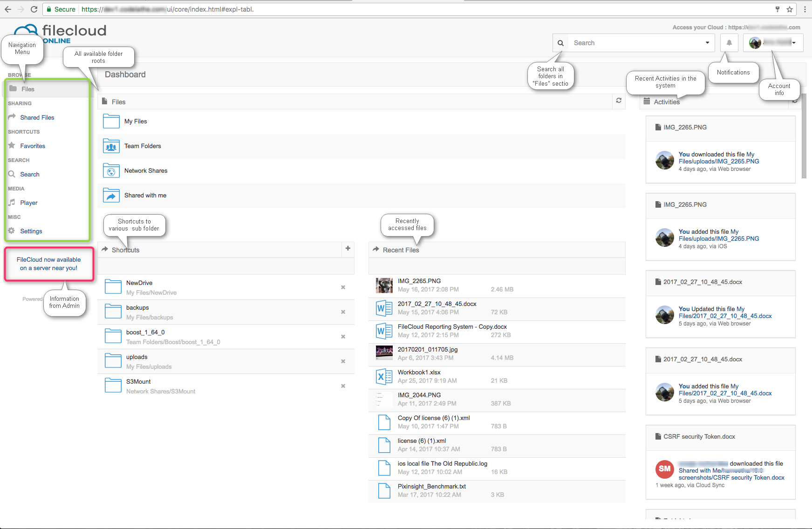The width and height of the screenshot is (812, 529).
Task: Click the Workbook1.xlsx Excel icon
Action: (x=384, y=377)
